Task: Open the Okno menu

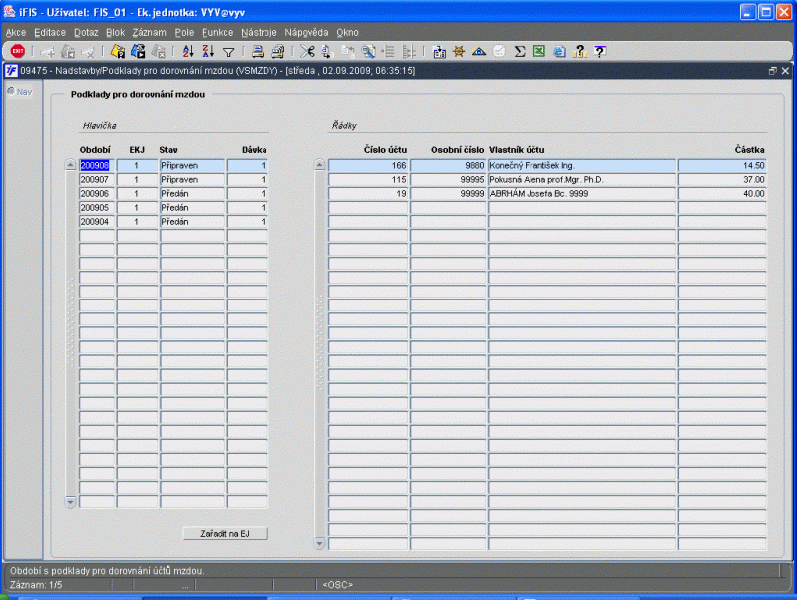Action: [x=347, y=33]
